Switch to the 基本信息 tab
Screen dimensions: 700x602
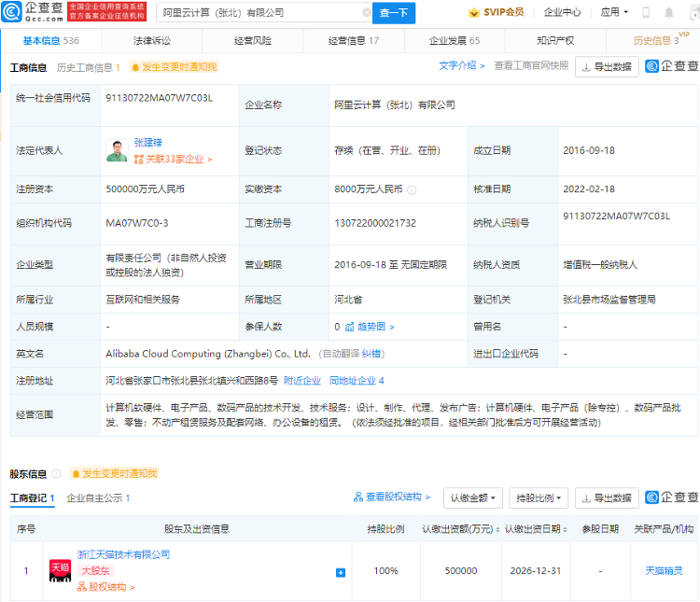pyautogui.click(x=51, y=41)
